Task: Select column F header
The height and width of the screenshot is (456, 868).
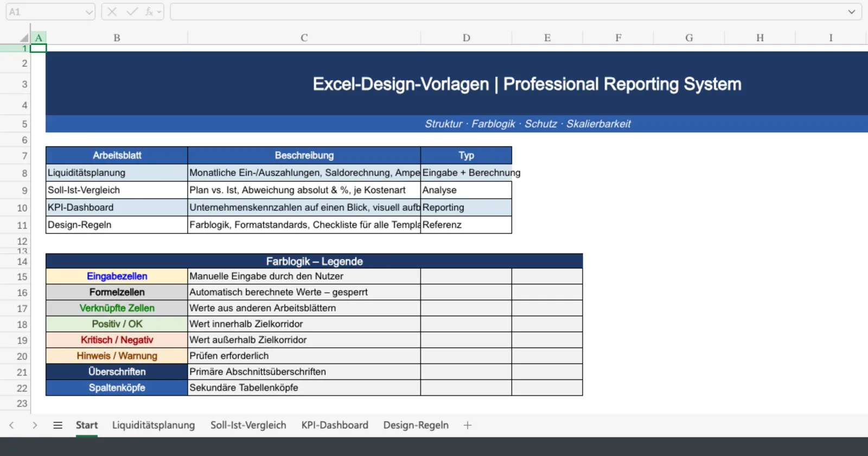Action: click(x=618, y=37)
